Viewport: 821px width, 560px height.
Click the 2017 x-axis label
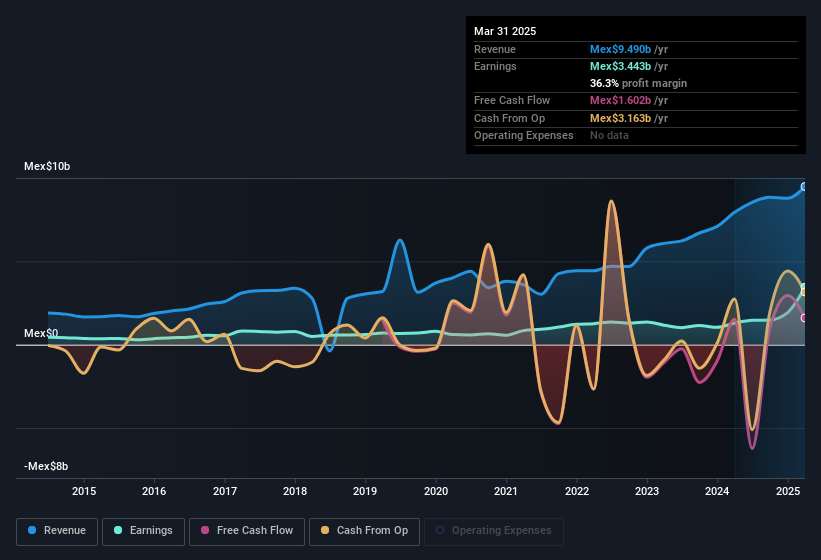[225, 491]
